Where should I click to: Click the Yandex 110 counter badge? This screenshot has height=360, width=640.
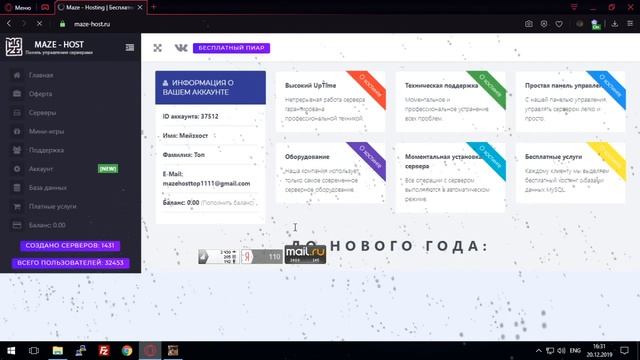pyautogui.click(x=262, y=256)
